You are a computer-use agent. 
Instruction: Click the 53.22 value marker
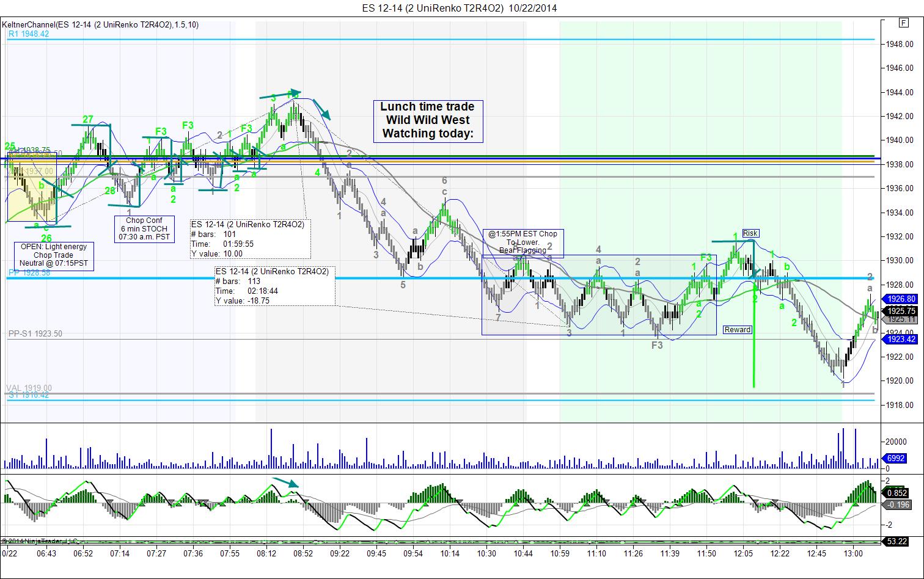click(x=897, y=542)
